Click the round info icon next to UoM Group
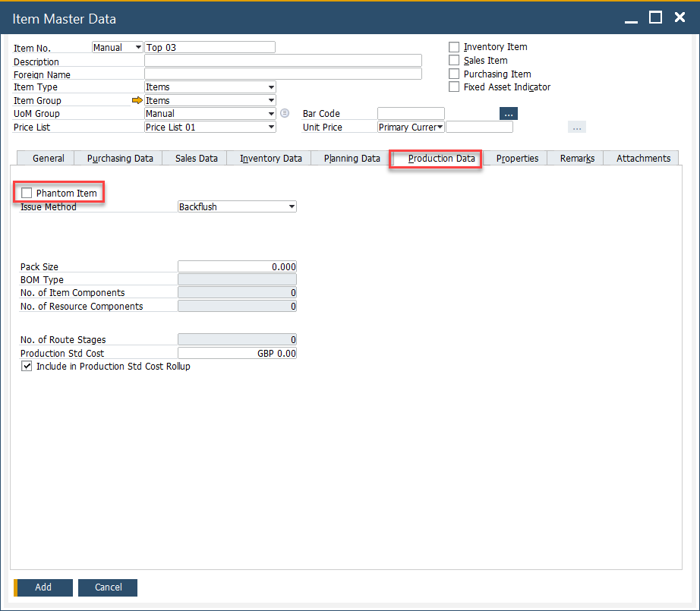Screen dimensions: 700x611 pyautogui.click(x=285, y=114)
